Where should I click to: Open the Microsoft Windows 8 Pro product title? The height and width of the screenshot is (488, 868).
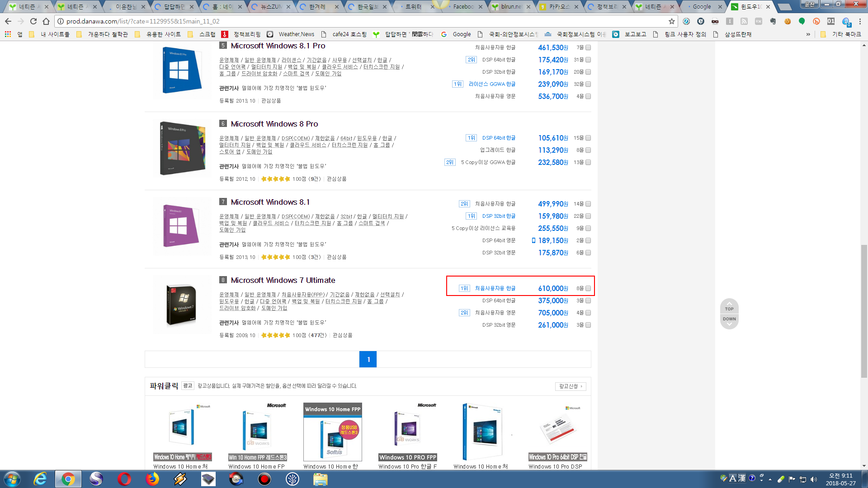tap(274, 124)
